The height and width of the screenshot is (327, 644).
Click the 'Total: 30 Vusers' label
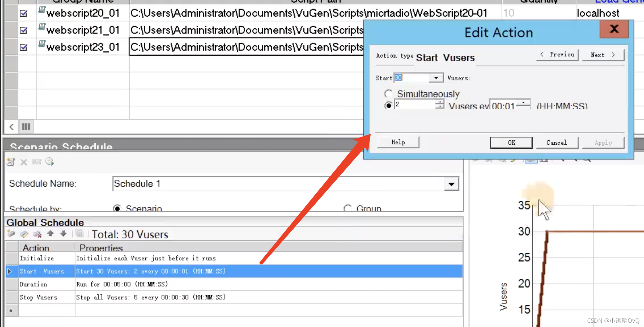click(130, 234)
